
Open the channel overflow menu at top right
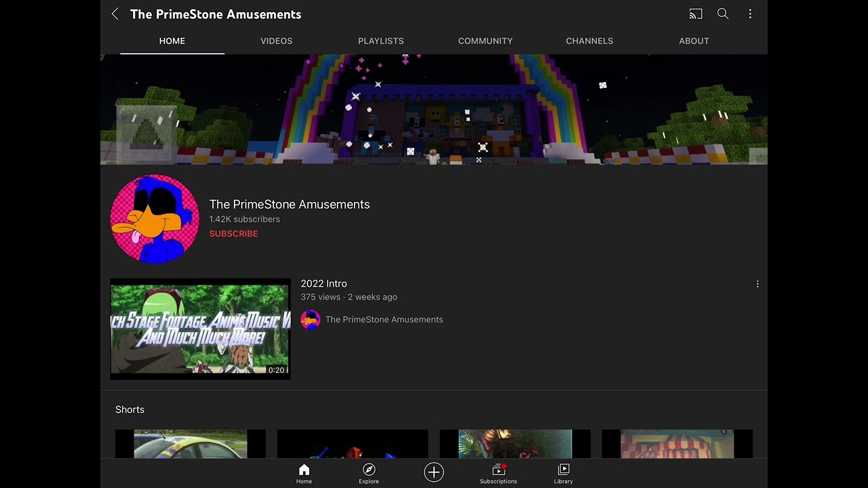[x=750, y=14]
